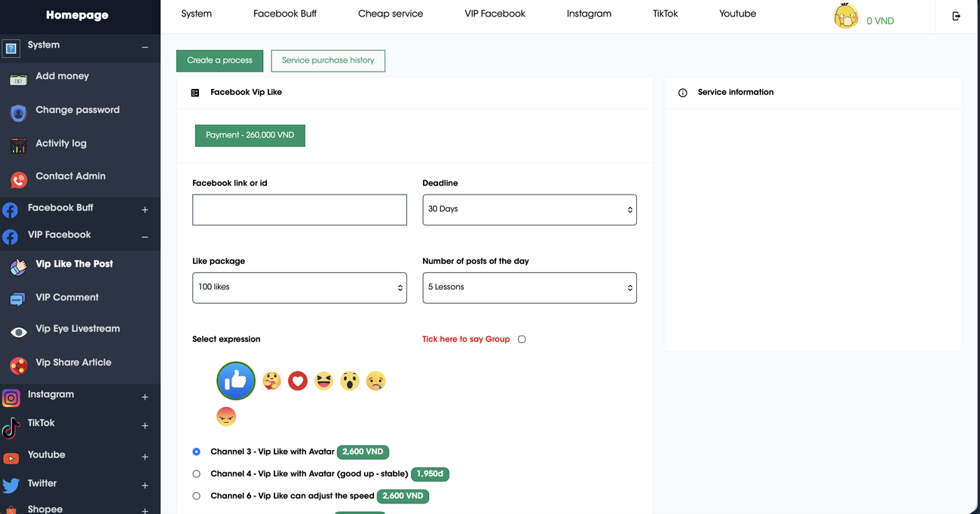Viewport: 980px width, 514px height.
Task: Select the thumbs-up Like reaction
Action: point(236,381)
